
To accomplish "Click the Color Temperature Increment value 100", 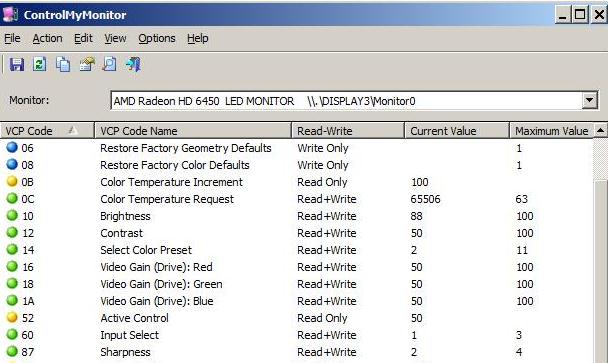I will click(420, 182).
